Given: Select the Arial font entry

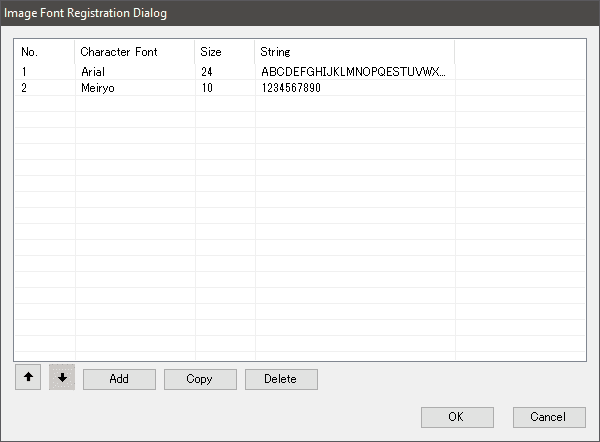Looking at the screenshot, I should [93, 72].
